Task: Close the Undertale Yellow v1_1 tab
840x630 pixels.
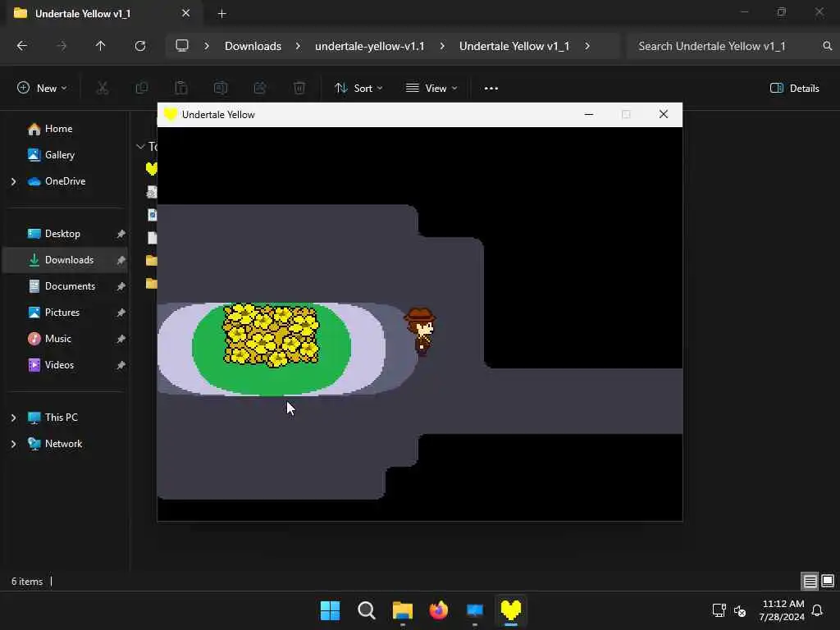Action: pos(186,13)
